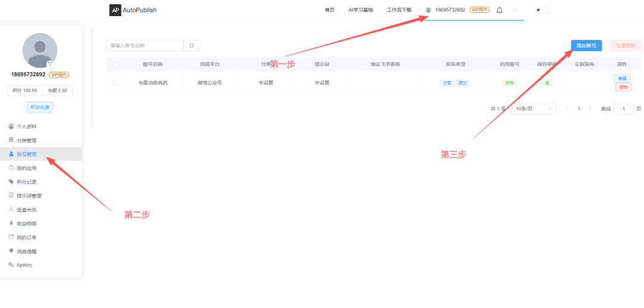
Task: Click the 批量删除 button
Action: (626, 45)
